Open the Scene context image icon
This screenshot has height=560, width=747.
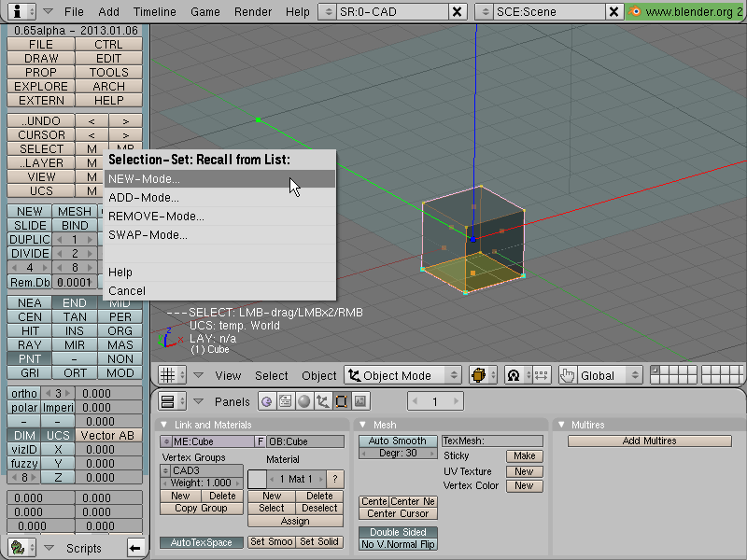click(x=360, y=401)
